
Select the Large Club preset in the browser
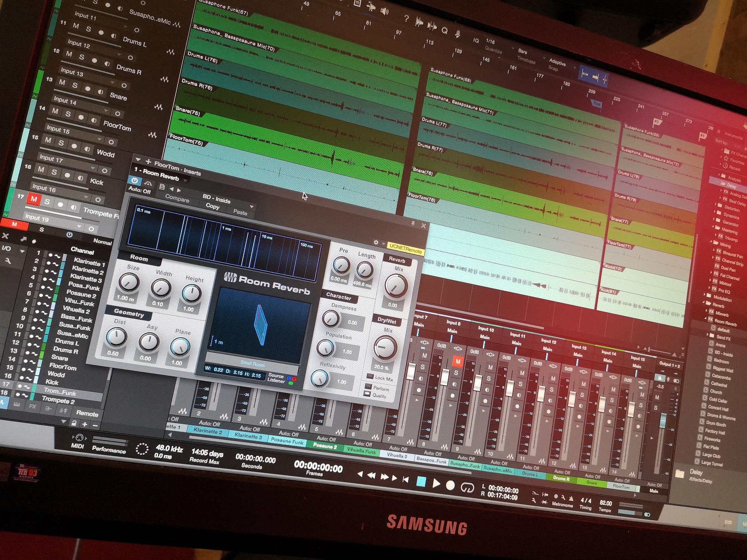point(711,456)
